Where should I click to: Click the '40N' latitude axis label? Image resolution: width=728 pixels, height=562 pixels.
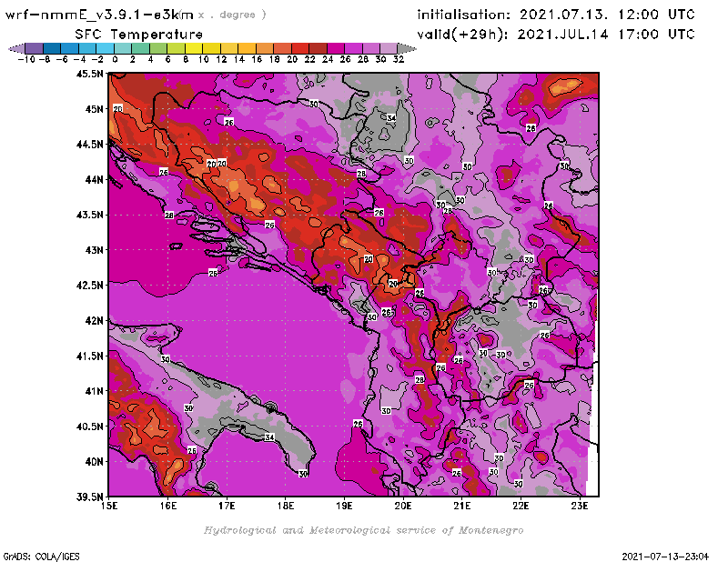point(94,462)
